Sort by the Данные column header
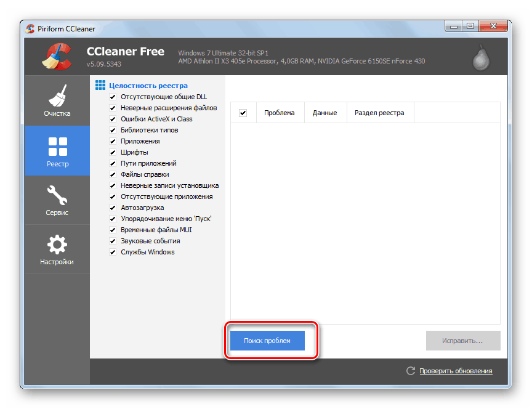Image resolution: width=532 pixels, height=409 pixels. 325,113
